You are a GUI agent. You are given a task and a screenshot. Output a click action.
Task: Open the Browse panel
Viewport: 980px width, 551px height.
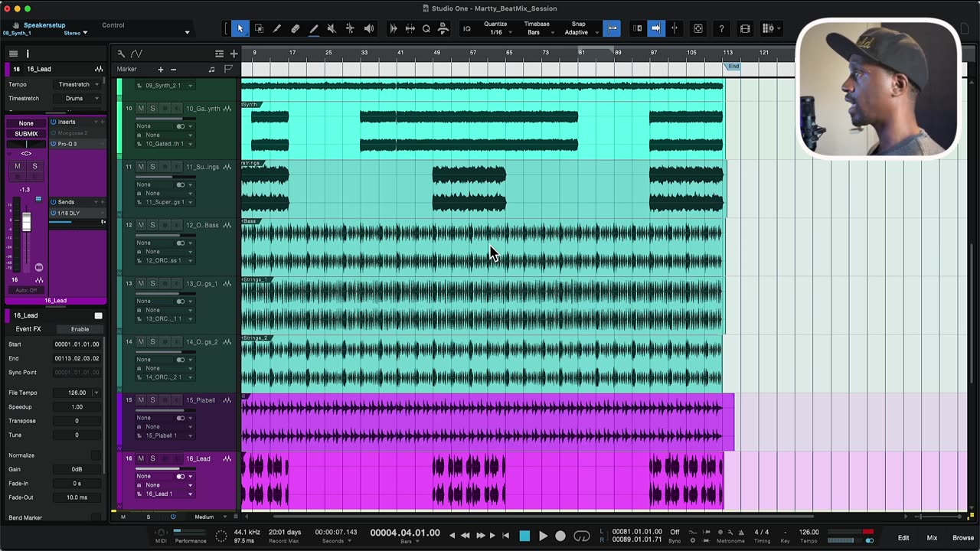coord(963,538)
